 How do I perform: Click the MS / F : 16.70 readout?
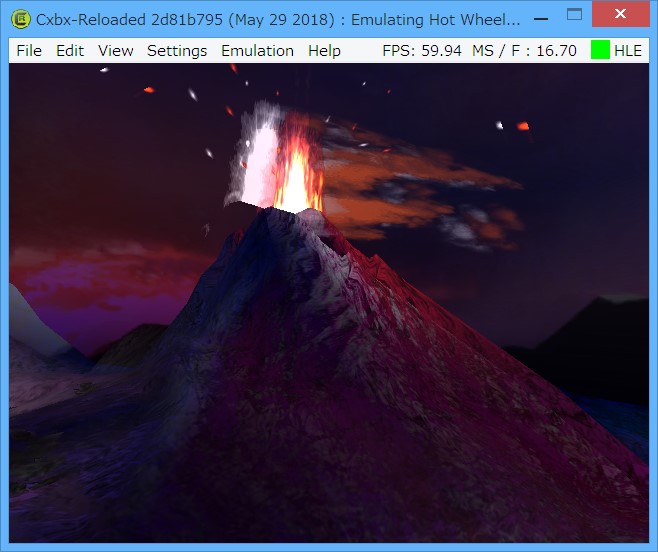click(x=524, y=51)
